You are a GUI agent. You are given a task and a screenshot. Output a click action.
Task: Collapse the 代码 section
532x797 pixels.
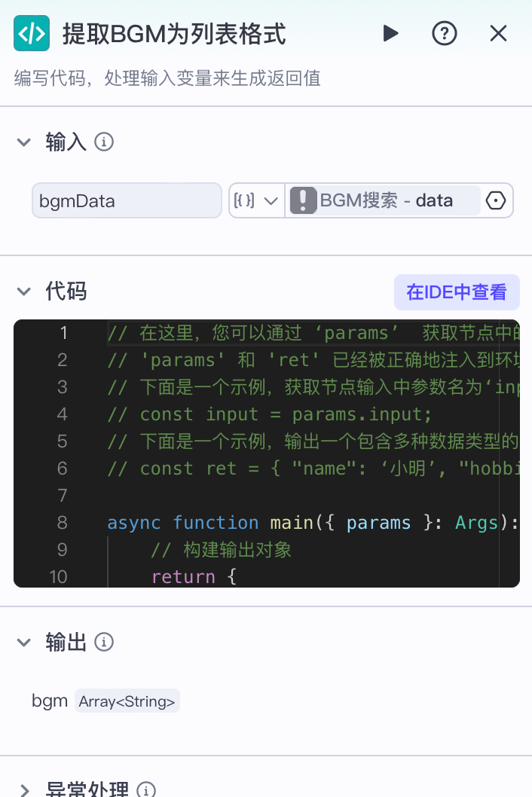pos(23,292)
